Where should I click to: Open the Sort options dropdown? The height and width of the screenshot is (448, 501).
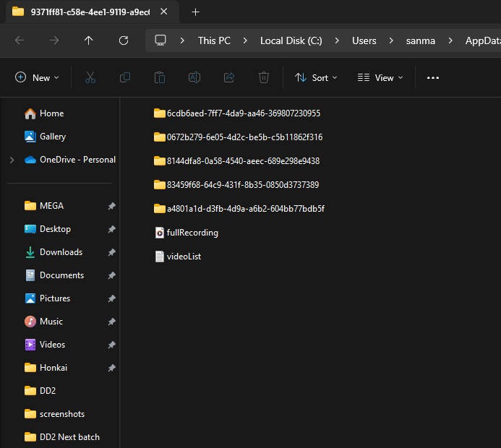coord(316,77)
